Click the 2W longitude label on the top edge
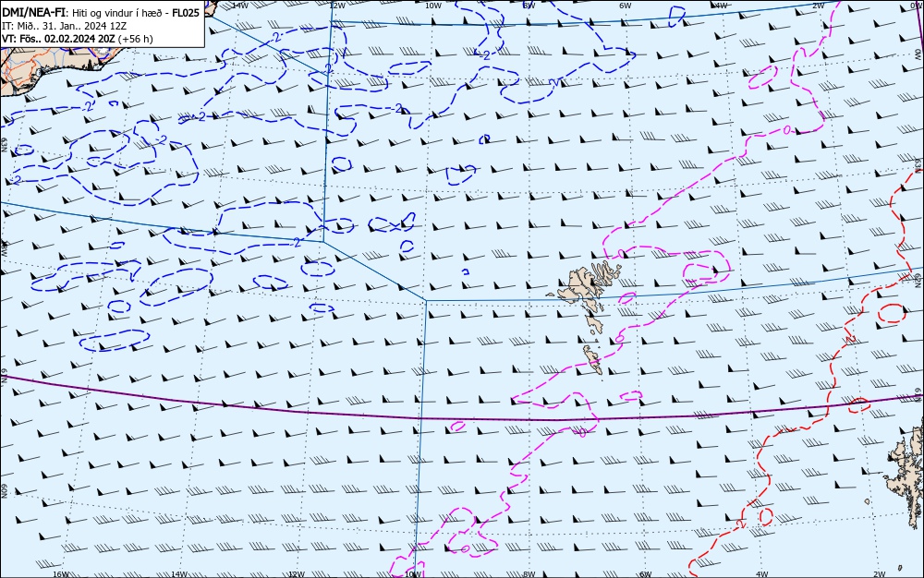 point(818,6)
